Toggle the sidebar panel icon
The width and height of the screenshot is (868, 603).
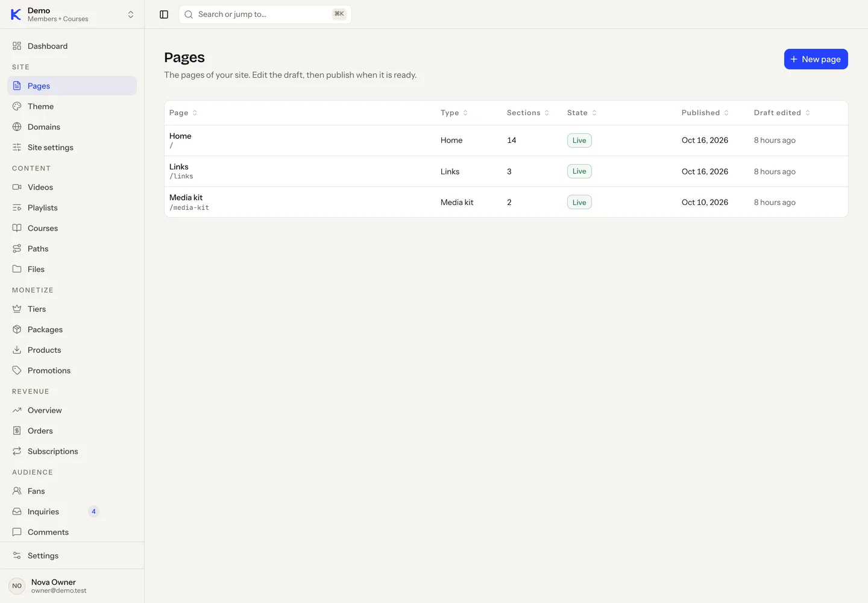(164, 14)
